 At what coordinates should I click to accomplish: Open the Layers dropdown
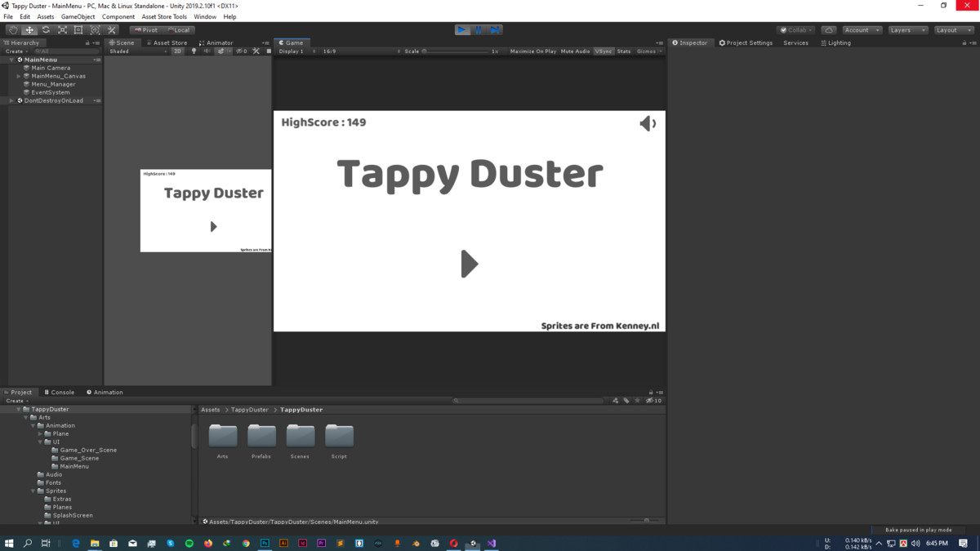[908, 29]
